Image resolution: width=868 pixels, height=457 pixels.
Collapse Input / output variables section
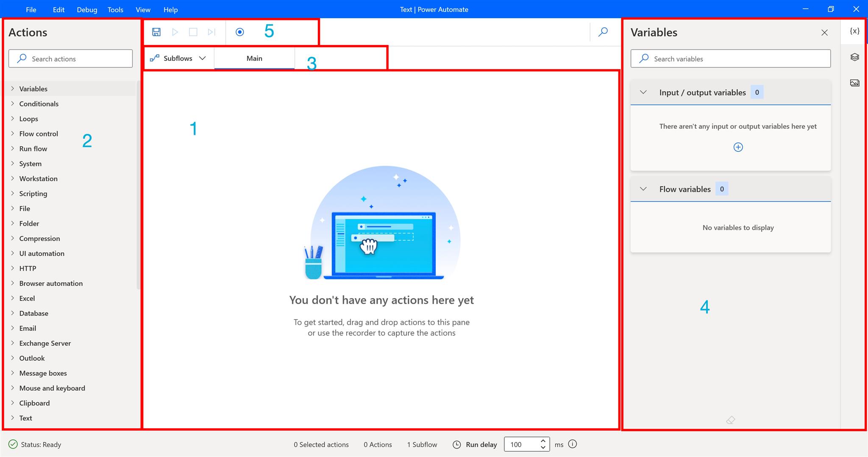pos(643,92)
